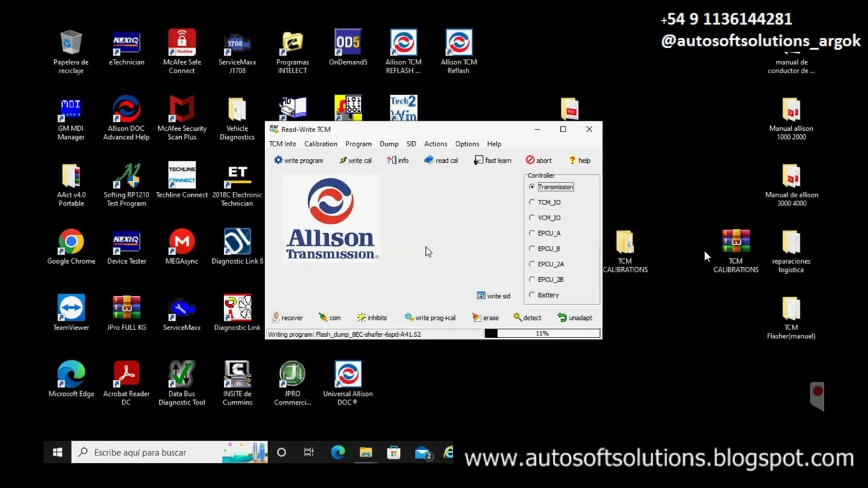
Task: Click the write program toolbar button
Action: point(298,161)
